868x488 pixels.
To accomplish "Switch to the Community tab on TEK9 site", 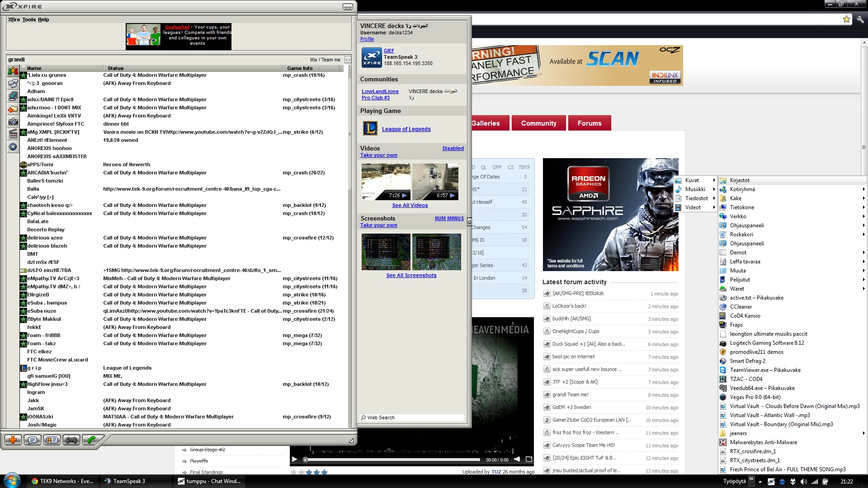I will [x=538, y=123].
